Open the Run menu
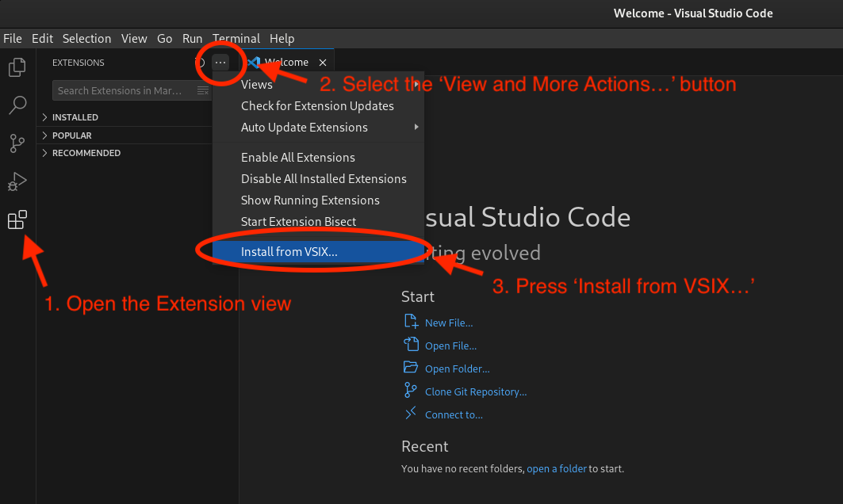This screenshot has height=504, width=843. (192, 39)
